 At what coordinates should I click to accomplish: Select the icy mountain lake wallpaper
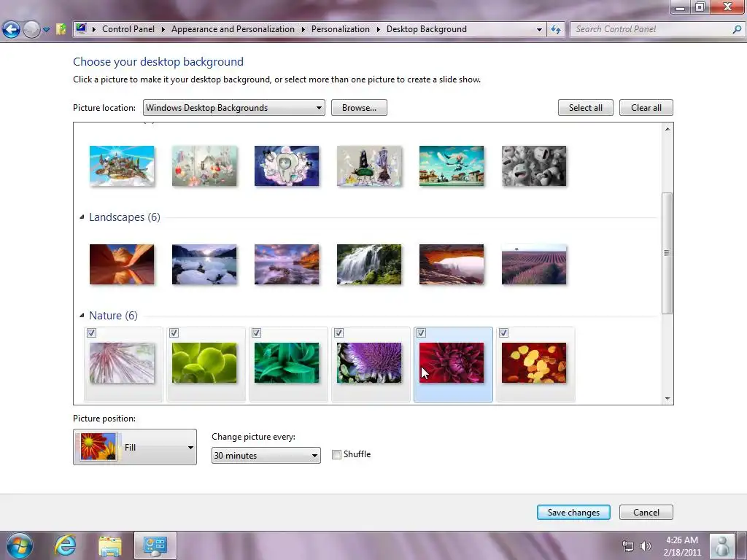[204, 264]
